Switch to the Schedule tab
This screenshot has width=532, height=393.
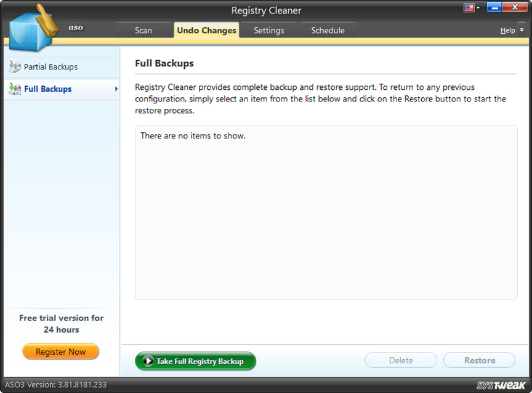pos(328,30)
